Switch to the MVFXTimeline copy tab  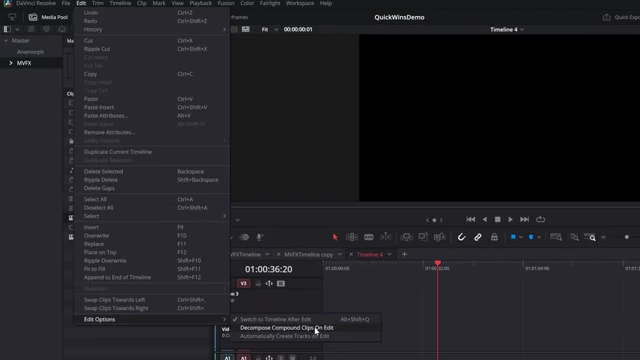(309, 254)
